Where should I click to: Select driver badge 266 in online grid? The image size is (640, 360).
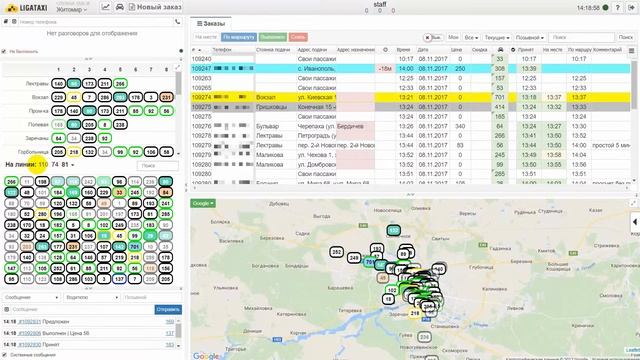click(11, 182)
